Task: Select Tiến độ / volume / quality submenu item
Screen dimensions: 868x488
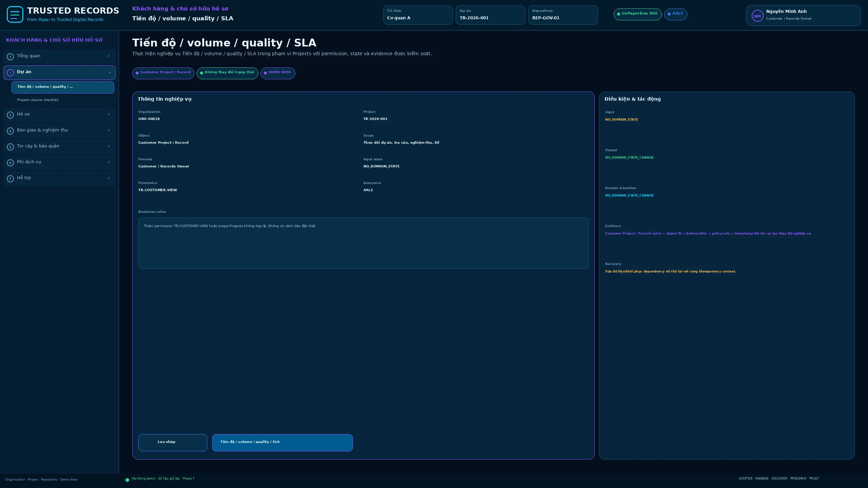Action: click(63, 87)
